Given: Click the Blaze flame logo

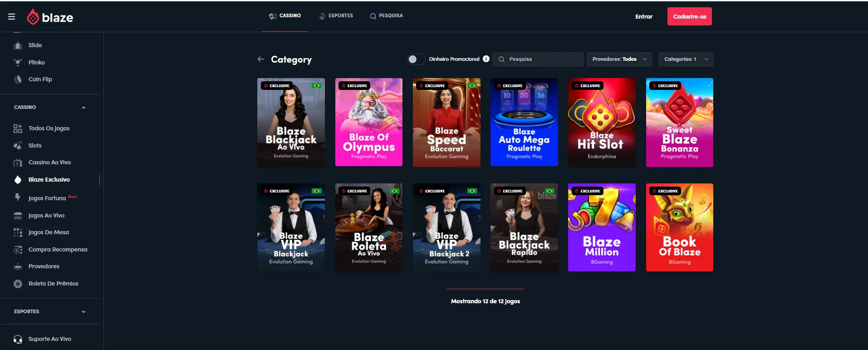Looking at the screenshot, I should coord(33,17).
